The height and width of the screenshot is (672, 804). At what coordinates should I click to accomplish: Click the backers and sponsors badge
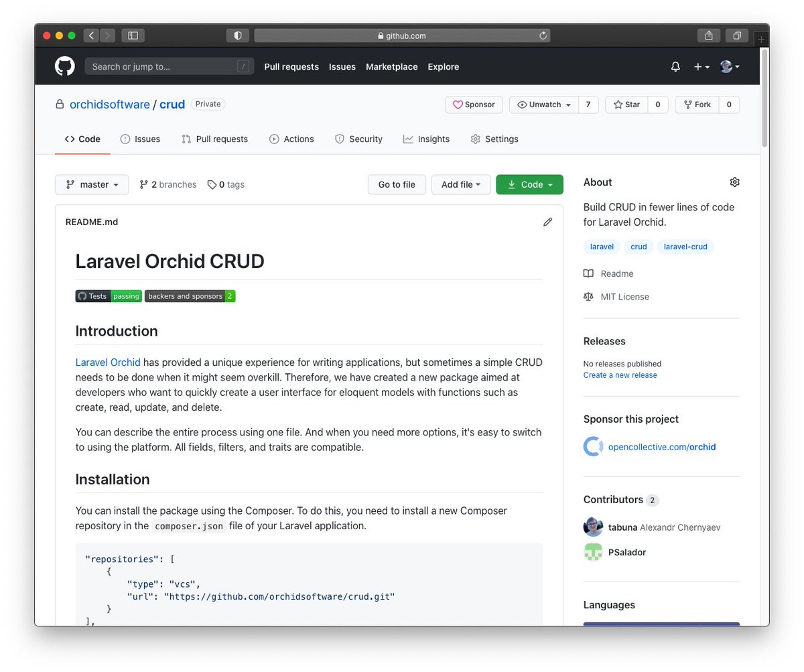pos(190,296)
